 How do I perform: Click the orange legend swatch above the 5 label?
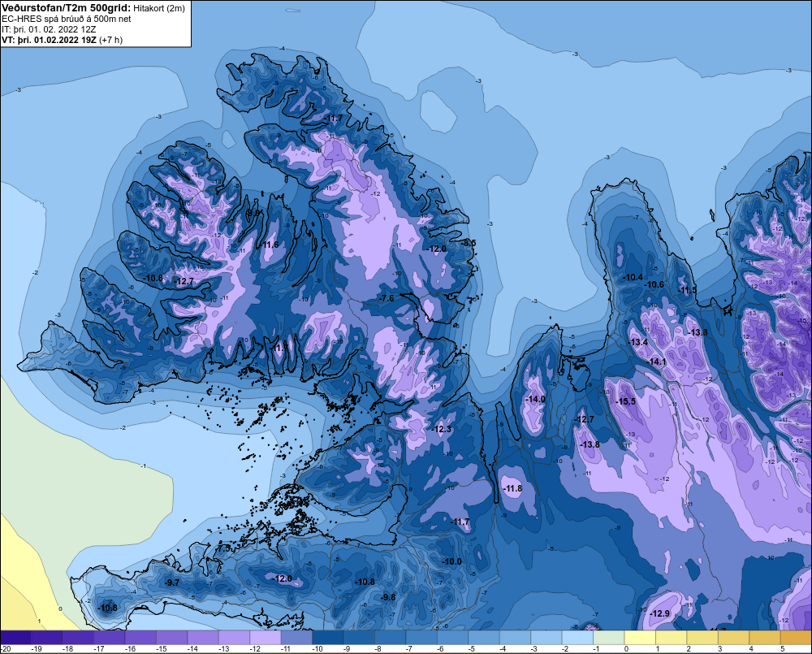796,638
